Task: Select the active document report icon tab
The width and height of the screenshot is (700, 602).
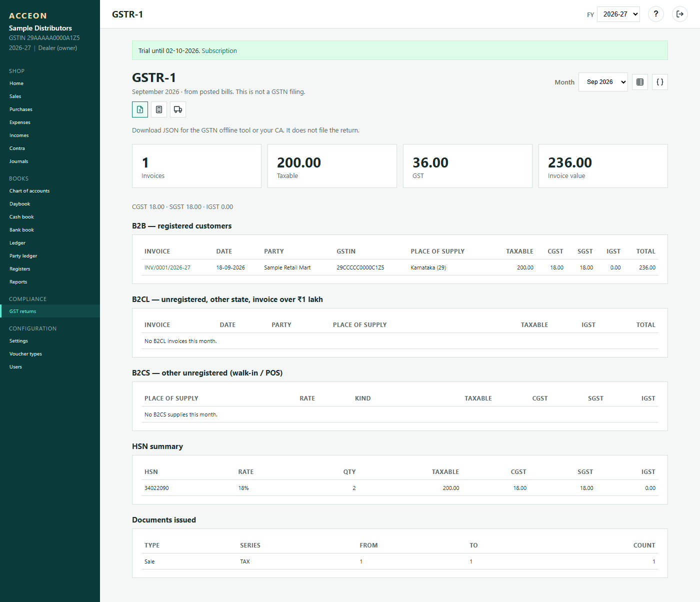Action: (140, 109)
